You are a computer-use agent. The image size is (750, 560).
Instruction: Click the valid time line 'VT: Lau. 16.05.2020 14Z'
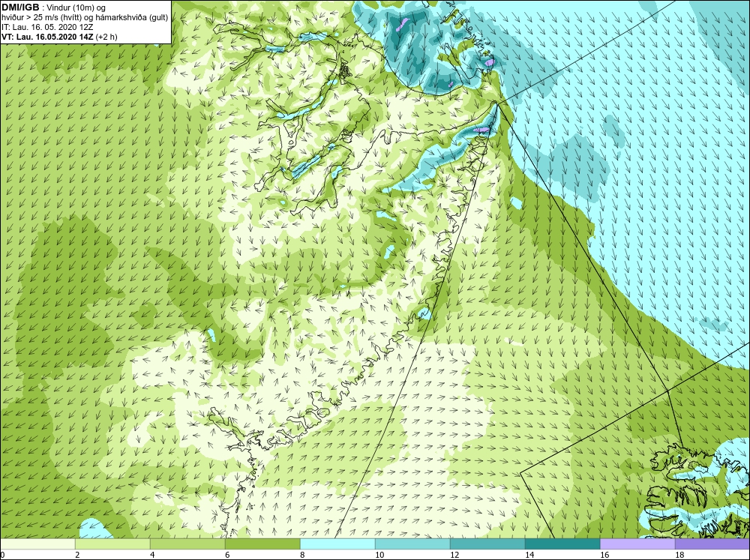(47, 36)
